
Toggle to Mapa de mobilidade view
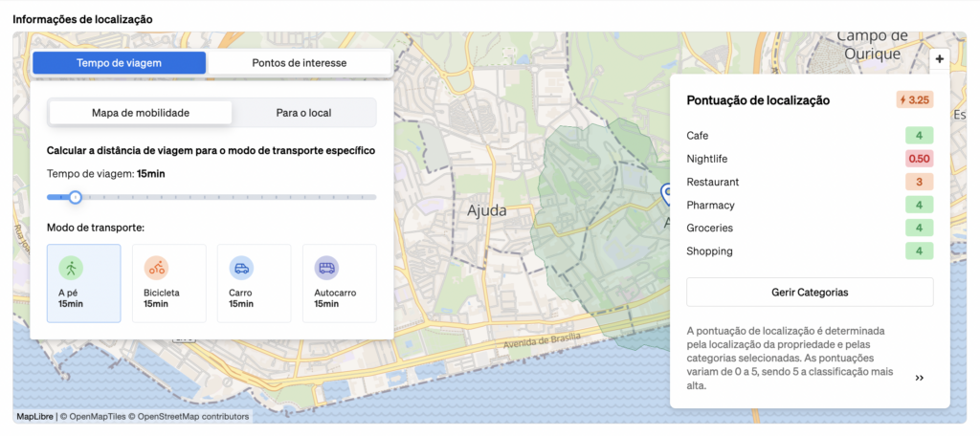click(x=141, y=113)
